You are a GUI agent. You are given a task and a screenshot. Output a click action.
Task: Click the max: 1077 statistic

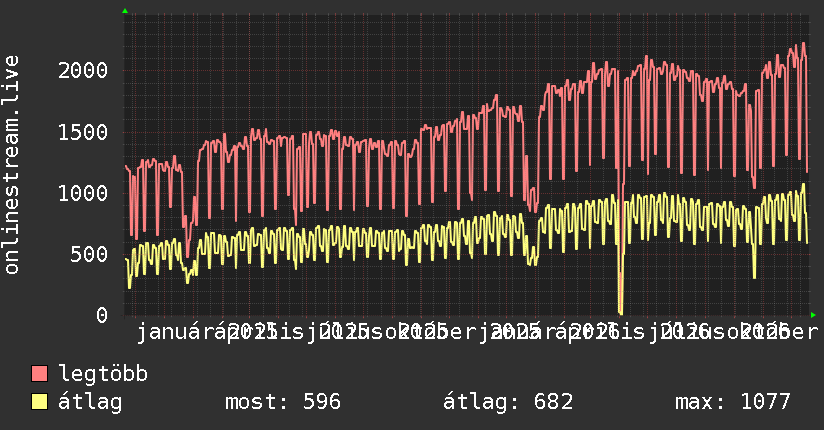click(733, 402)
